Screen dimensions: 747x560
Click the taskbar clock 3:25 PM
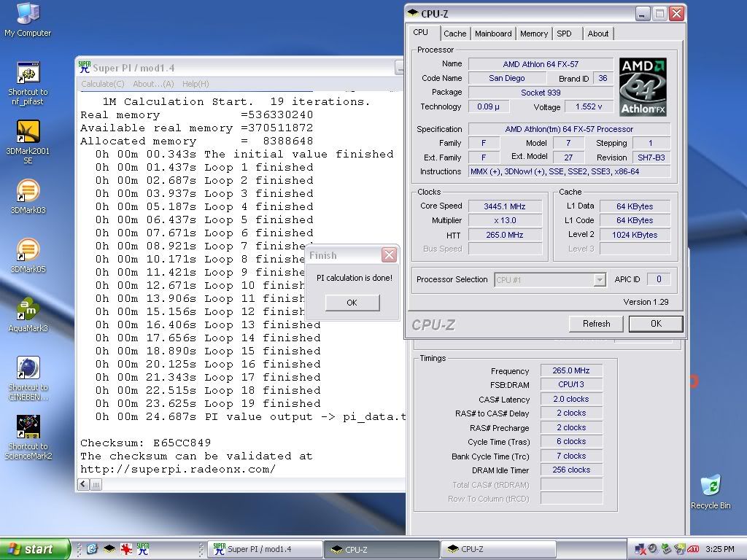pos(720,549)
